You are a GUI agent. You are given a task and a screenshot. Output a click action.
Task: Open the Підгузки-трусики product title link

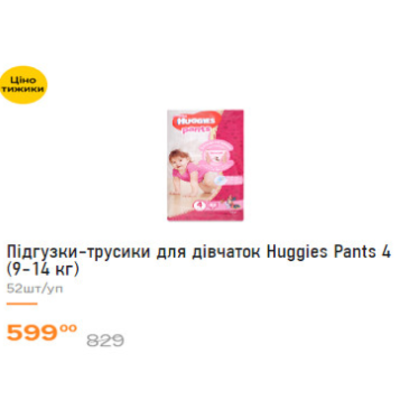pos(199,261)
